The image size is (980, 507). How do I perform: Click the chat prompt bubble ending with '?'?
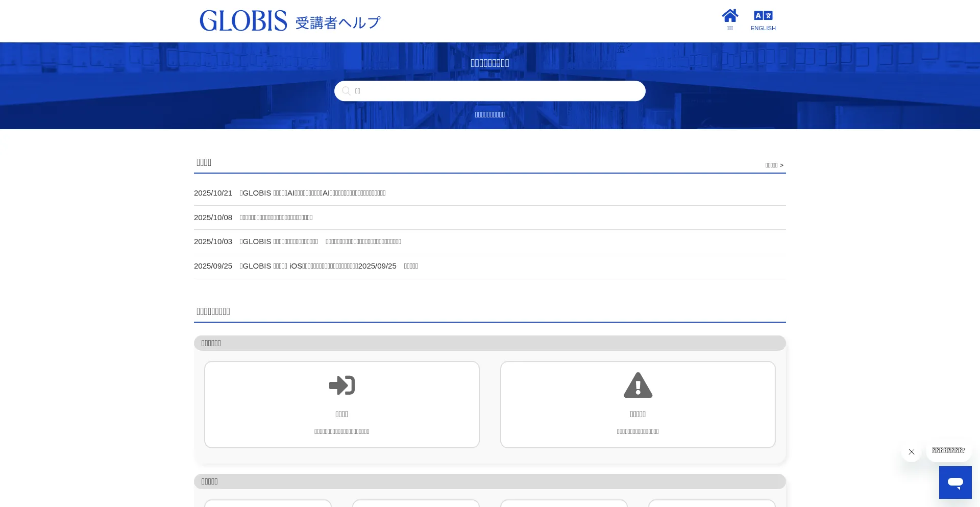[x=948, y=450]
